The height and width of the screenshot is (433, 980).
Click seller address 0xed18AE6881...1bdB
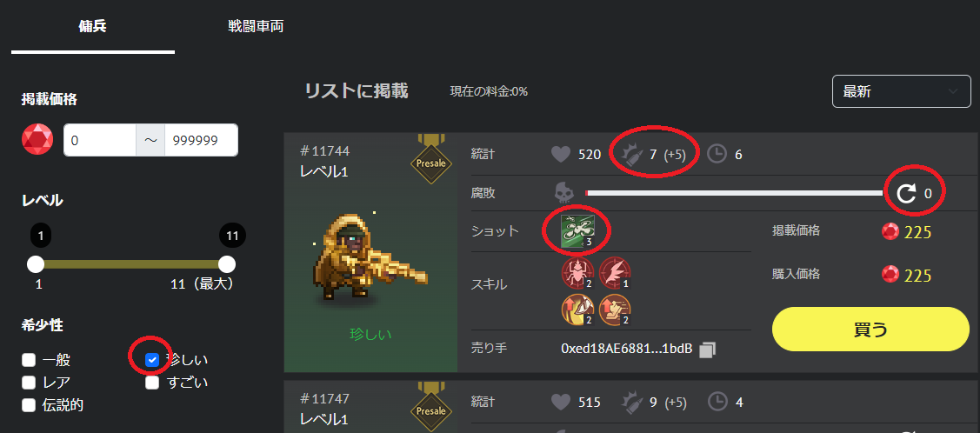(x=626, y=350)
